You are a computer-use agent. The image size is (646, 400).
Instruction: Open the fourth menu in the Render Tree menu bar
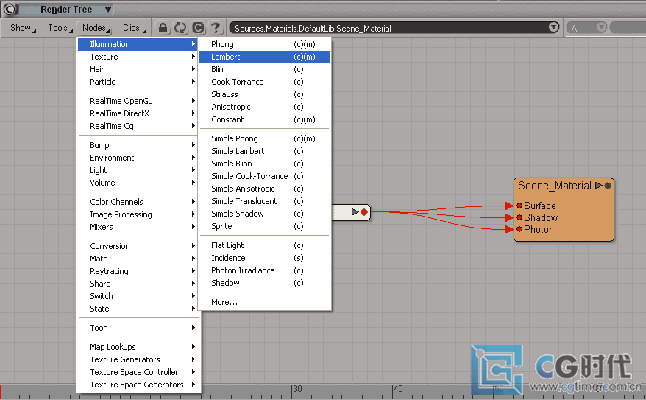[134, 28]
